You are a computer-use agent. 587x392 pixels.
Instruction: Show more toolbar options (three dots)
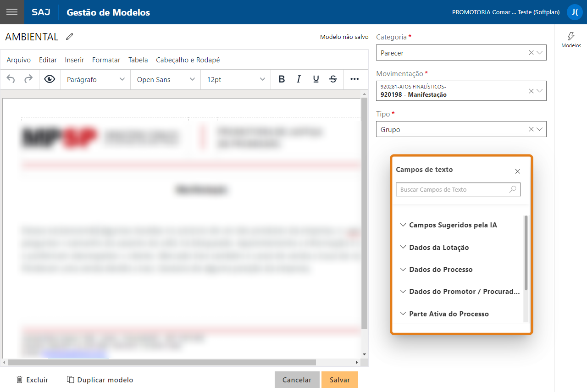[354, 79]
